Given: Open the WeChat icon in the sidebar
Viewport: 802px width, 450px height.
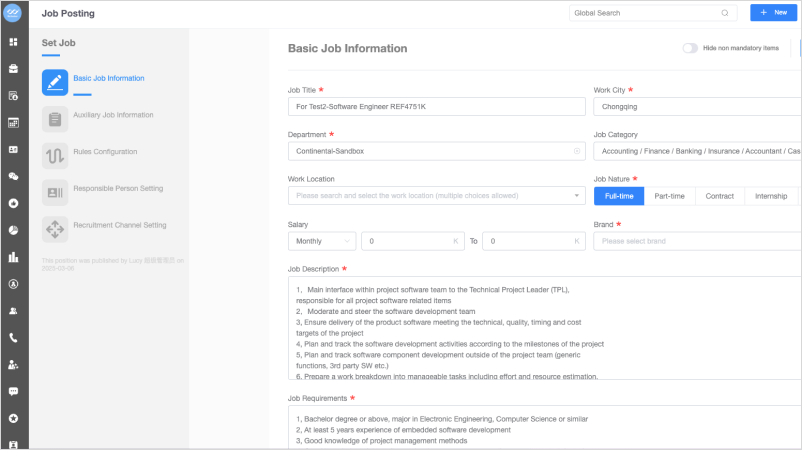Looking at the screenshot, I should point(13,176).
